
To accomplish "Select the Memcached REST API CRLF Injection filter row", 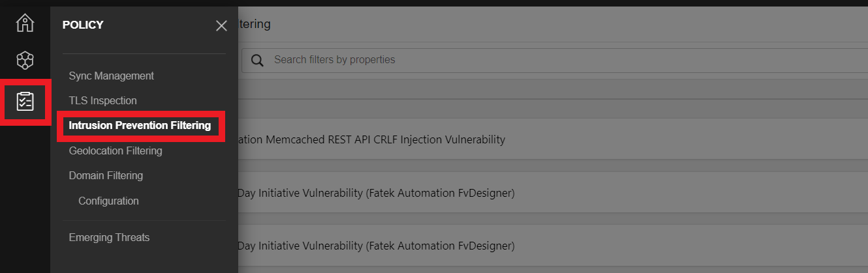I will [x=553, y=139].
